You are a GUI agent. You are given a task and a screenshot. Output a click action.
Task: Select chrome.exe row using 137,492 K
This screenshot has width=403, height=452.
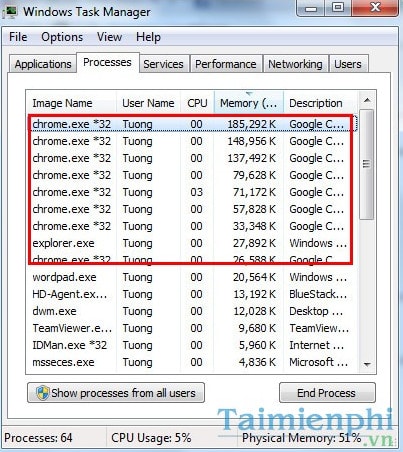click(192, 158)
